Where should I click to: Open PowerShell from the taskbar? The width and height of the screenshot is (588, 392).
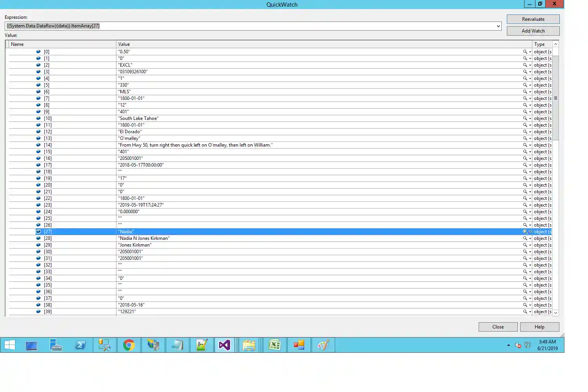point(80,345)
